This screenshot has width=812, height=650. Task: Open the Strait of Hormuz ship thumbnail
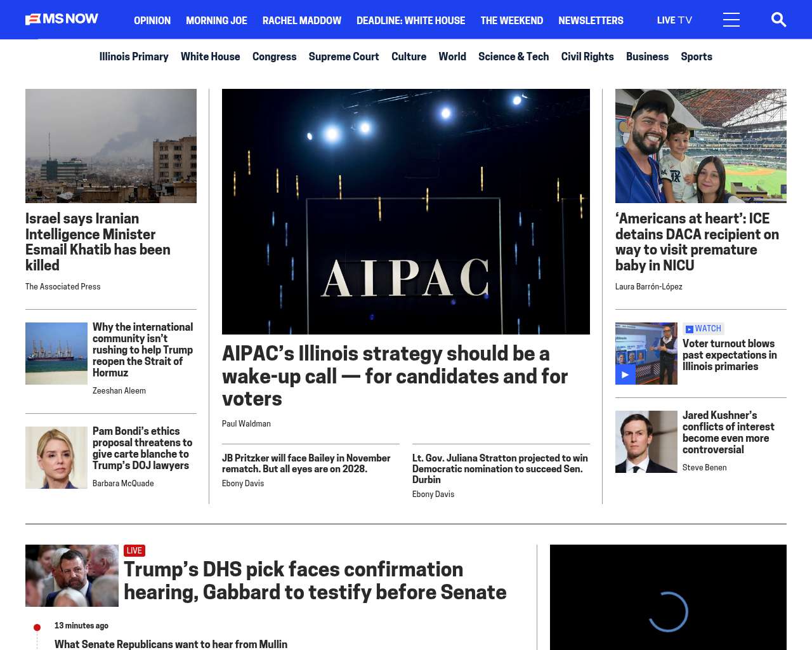[x=56, y=354]
